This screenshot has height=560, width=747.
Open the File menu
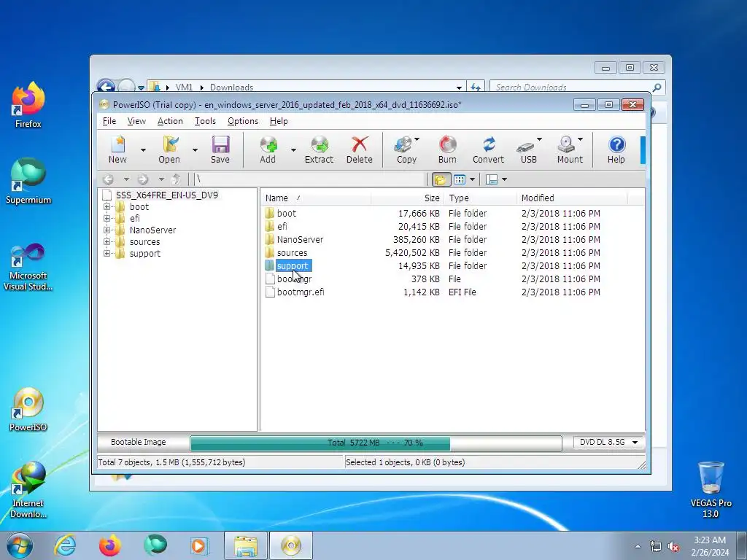tap(109, 121)
